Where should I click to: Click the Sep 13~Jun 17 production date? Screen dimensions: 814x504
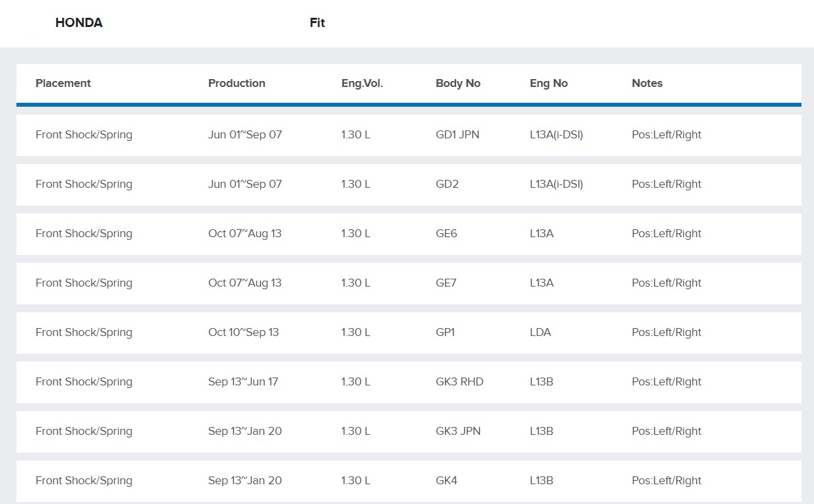pos(243,382)
